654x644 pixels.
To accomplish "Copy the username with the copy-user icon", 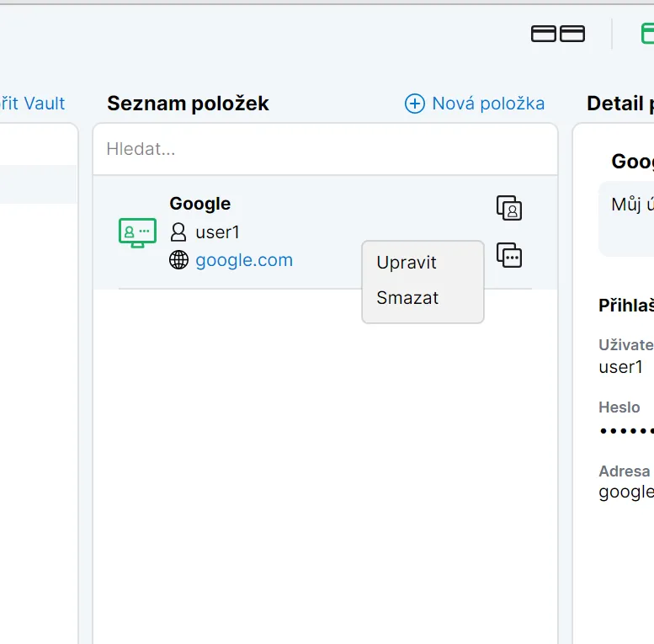I will coord(509,208).
